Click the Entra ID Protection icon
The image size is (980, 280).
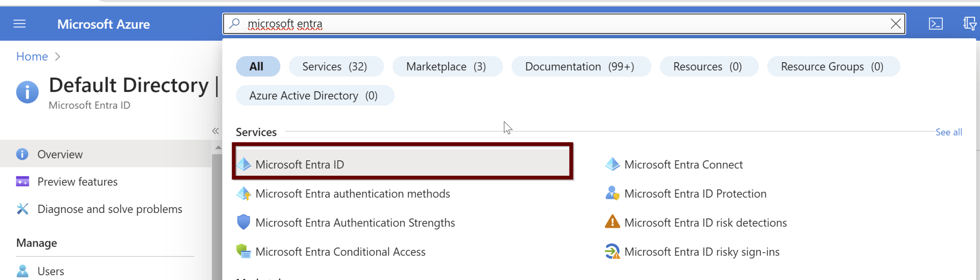612,193
